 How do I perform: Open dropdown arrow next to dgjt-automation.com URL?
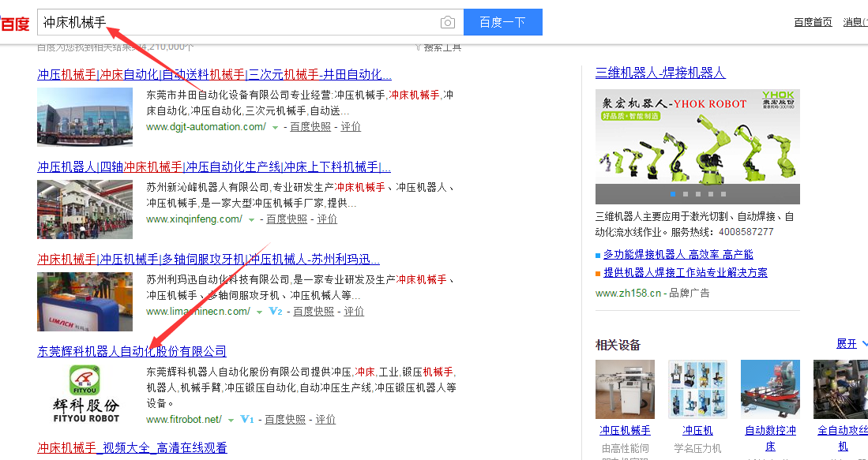point(276,127)
